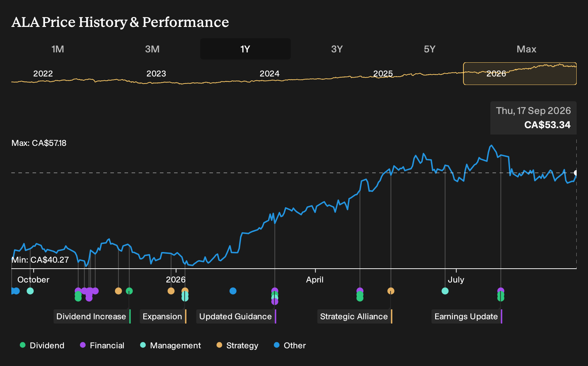This screenshot has width=588, height=366.
Task: Click the Max: CA$57.18 label
Action: coord(39,143)
